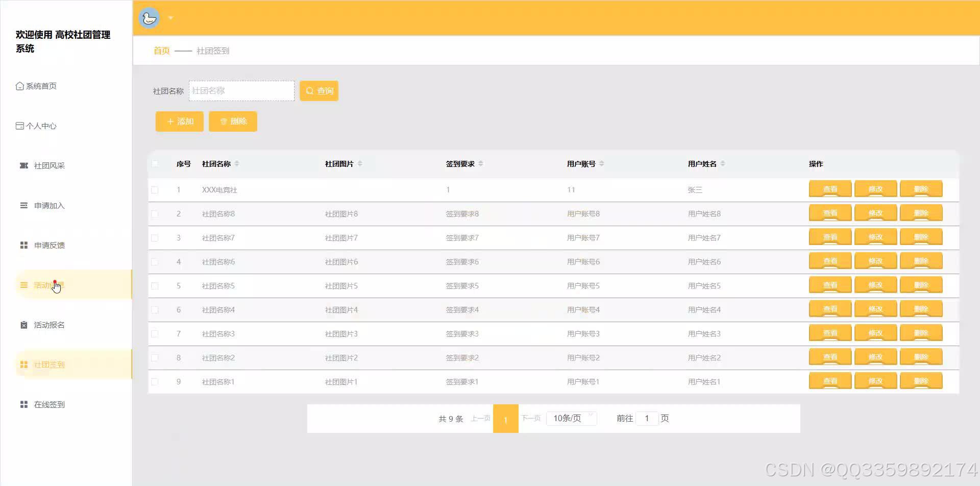Click 修改 for 社团名称1 row
980x486 pixels.
[x=875, y=381]
